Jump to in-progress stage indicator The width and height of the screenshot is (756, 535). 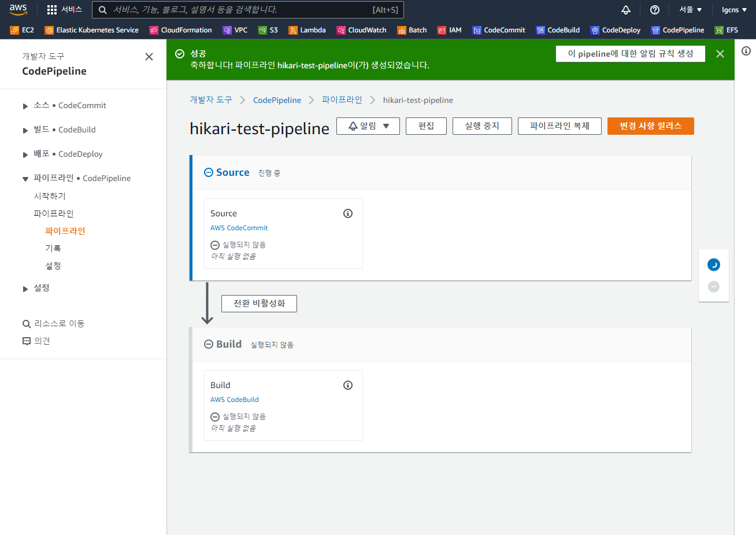[714, 265]
